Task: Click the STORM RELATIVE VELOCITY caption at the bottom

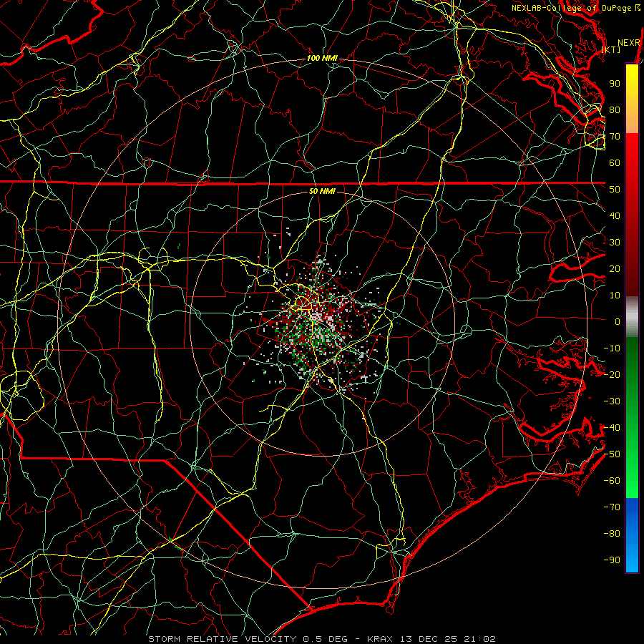Action: [x=321, y=639]
